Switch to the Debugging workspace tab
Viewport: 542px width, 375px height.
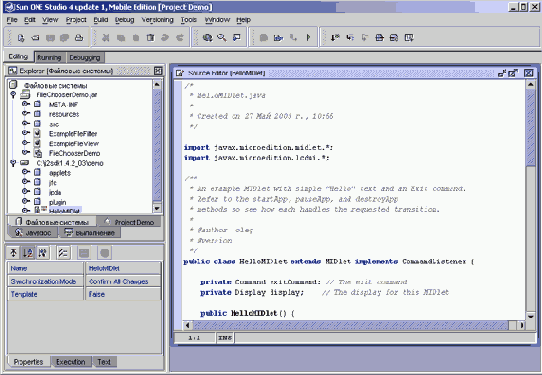coord(85,57)
